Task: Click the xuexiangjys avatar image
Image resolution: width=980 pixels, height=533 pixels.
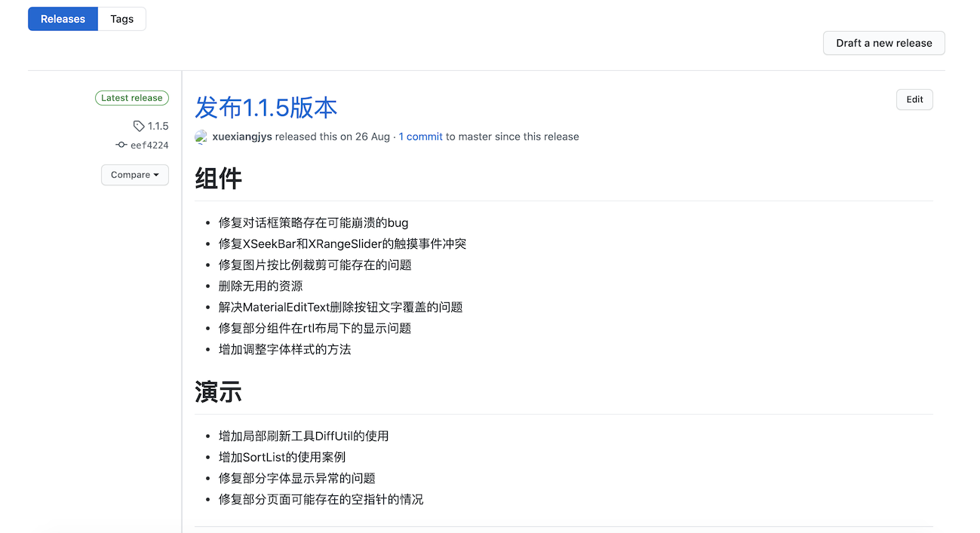Action: pos(201,137)
